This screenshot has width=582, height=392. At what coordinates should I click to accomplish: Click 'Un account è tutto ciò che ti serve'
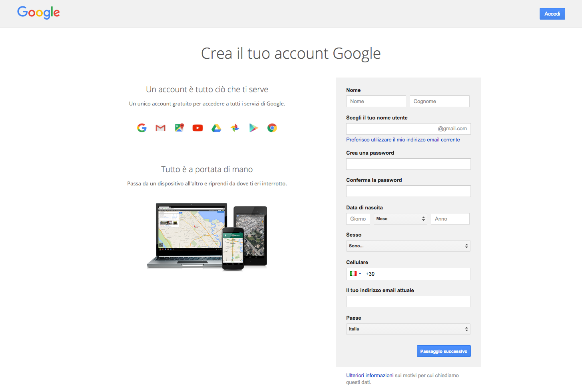pyautogui.click(x=207, y=90)
